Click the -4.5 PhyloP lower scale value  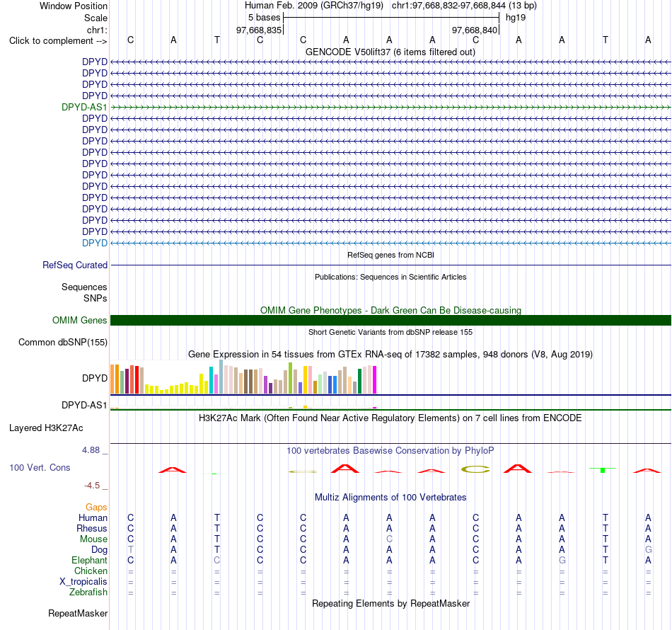click(x=92, y=486)
